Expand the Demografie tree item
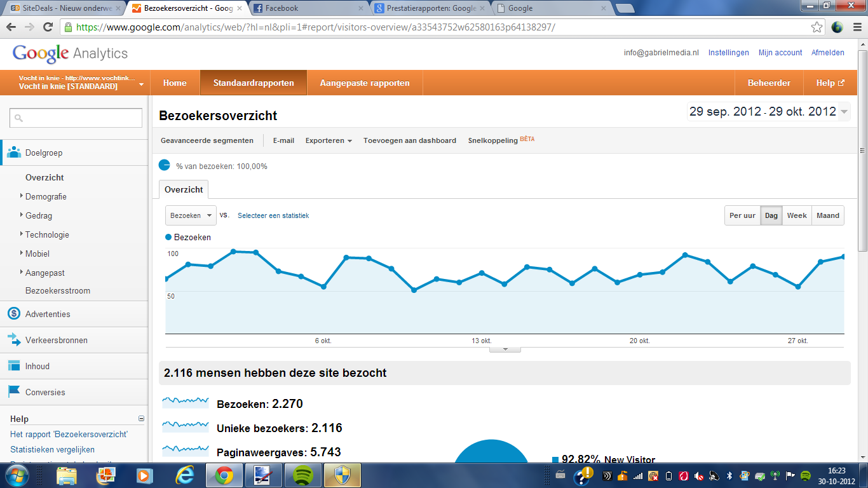This screenshot has height=488, width=868. [22, 196]
